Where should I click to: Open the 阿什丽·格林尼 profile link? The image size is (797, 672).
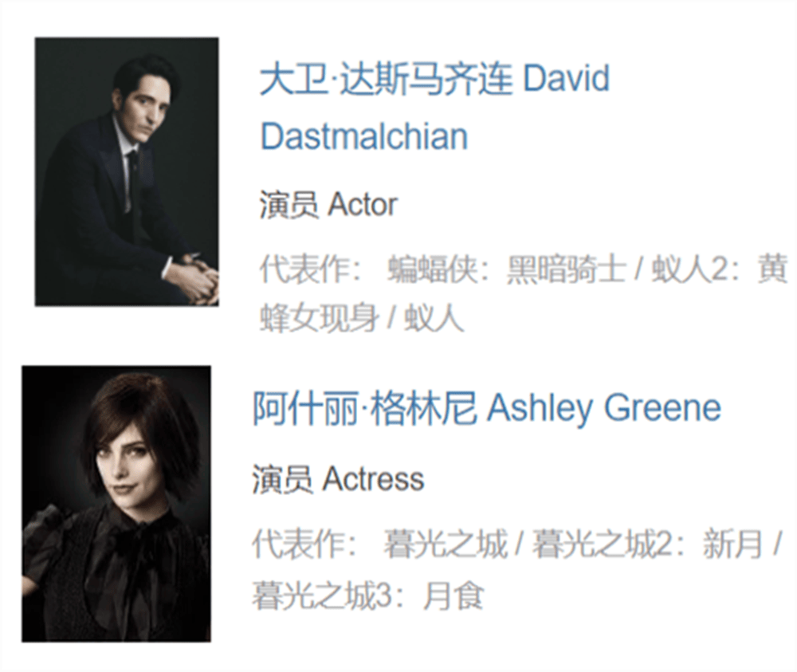tap(365, 409)
